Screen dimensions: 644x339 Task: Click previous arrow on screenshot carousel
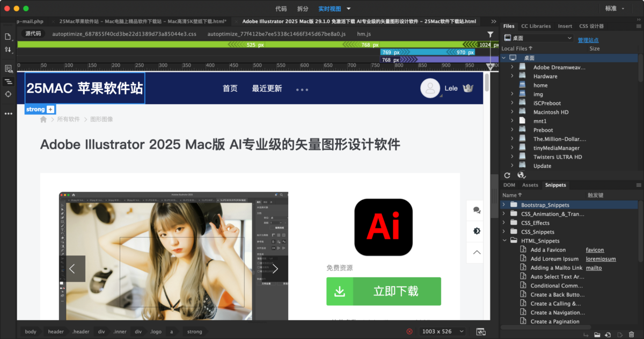coord(72,269)
